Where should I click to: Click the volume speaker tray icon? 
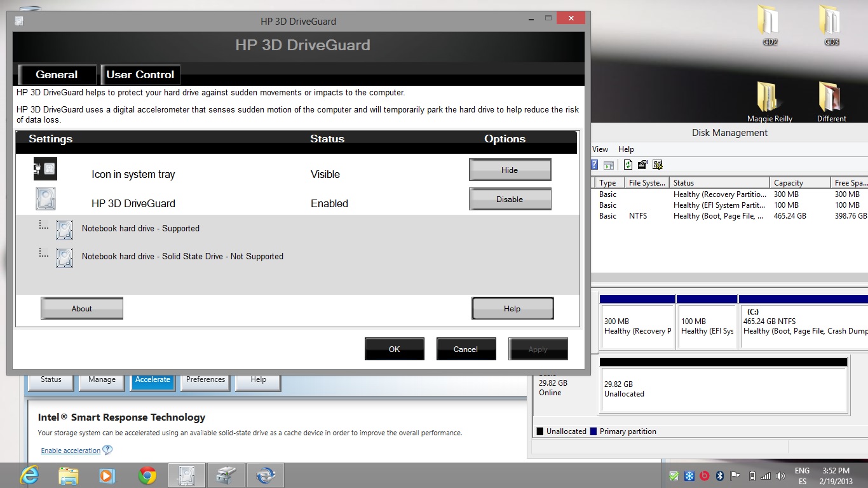point(780,476)
